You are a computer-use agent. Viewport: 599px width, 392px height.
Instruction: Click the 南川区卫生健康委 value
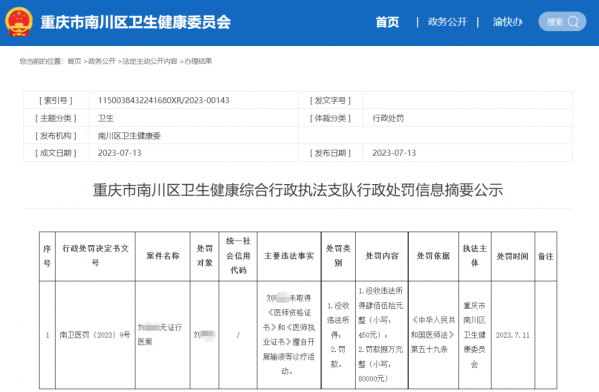pyautogui.click(x=130, y=136)
